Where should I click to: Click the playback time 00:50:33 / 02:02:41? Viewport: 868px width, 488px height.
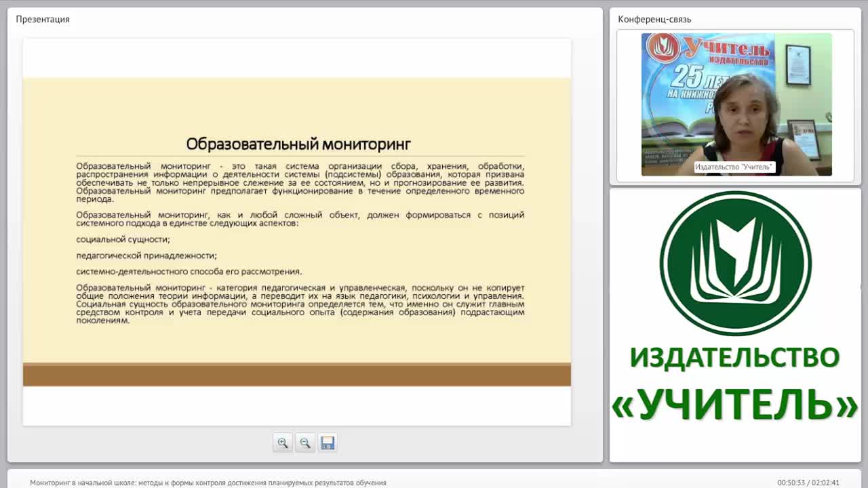point(808,483)
